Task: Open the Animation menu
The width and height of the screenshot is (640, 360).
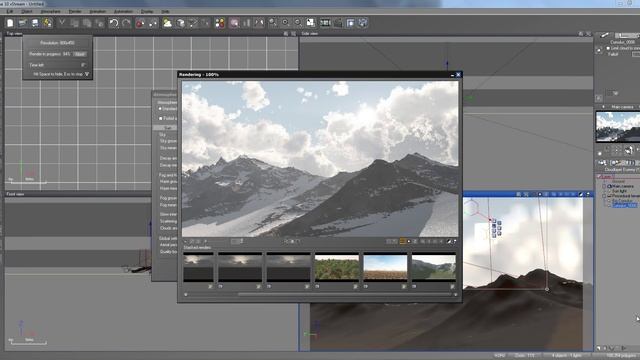Action: (x=98, y=11)
